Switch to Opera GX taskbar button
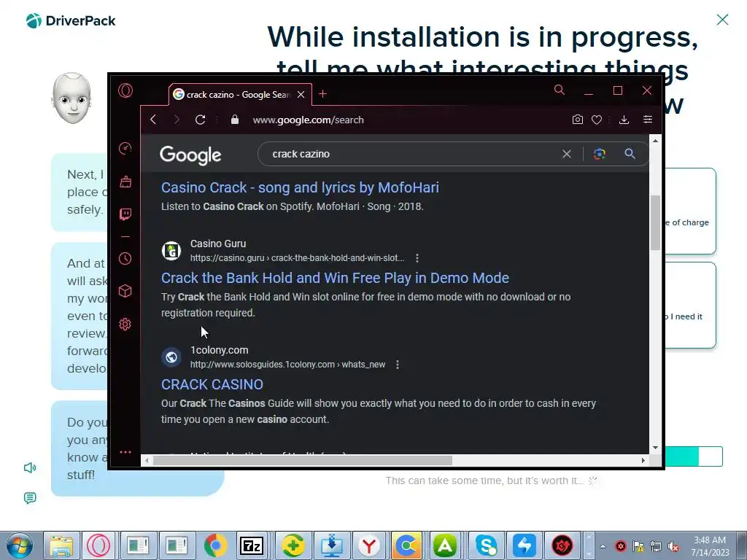Viewport: 747px width, 560px height. [98, 545]
